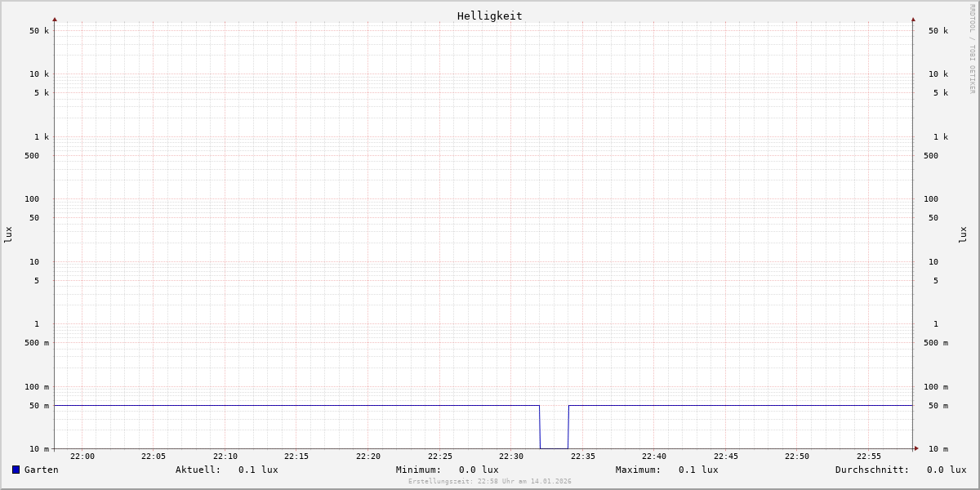
Task: Click the Helligkeit chart title
Action: (489, 16)
